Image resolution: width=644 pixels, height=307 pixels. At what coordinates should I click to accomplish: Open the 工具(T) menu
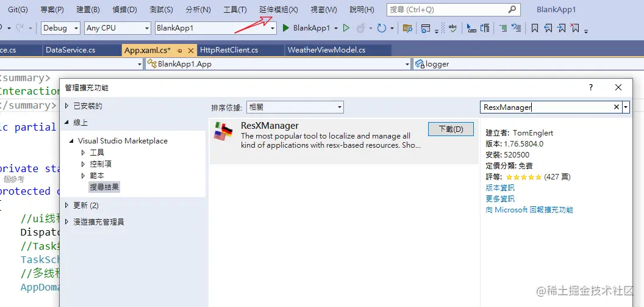235,9
